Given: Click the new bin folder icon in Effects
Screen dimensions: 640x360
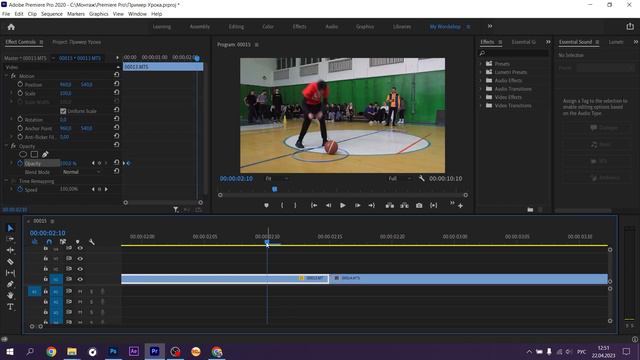Looking at the screenshot, I should point(530,209).
